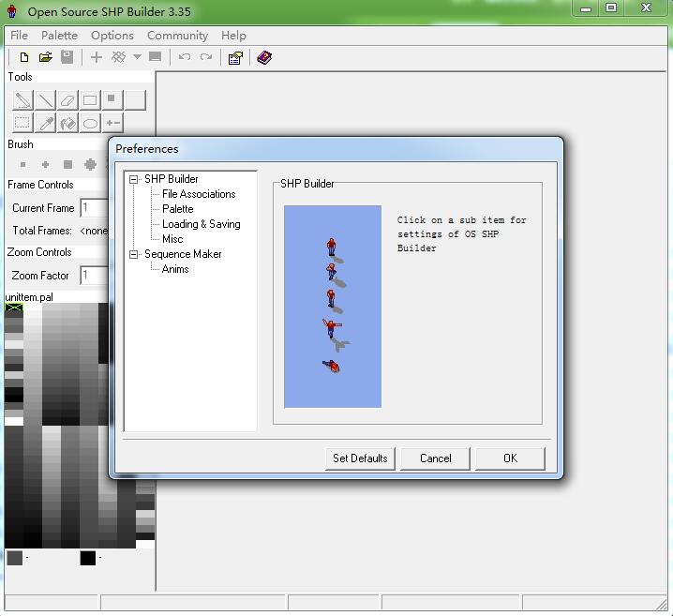Click the Cancel button
This screenshot has height=616, width=673.
[x=435, y=458]
